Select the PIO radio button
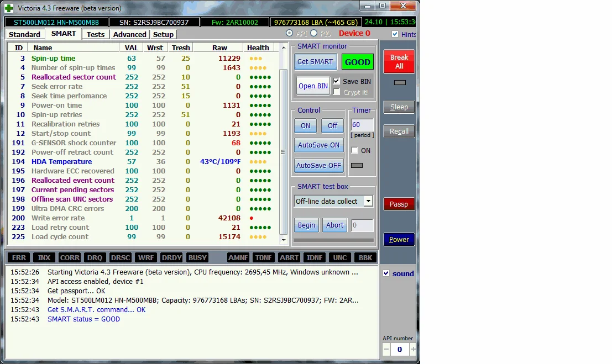 click(314, 33)
